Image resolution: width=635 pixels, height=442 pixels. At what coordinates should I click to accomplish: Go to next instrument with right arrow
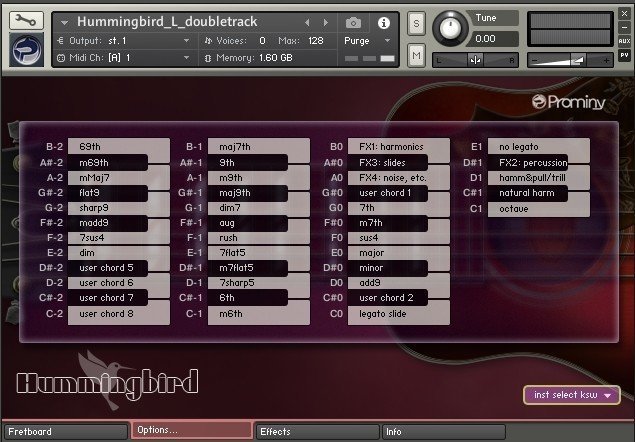click(326, 23)
